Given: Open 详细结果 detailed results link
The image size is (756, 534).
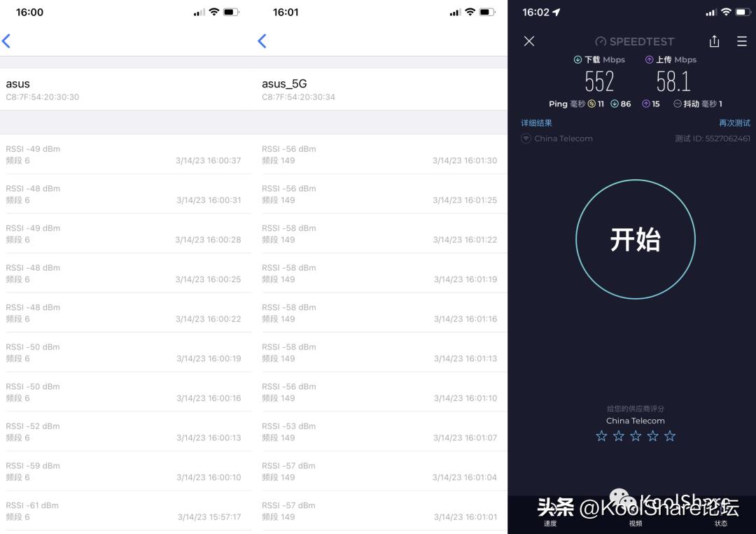Looking at the screenshot, I should 536,123.
